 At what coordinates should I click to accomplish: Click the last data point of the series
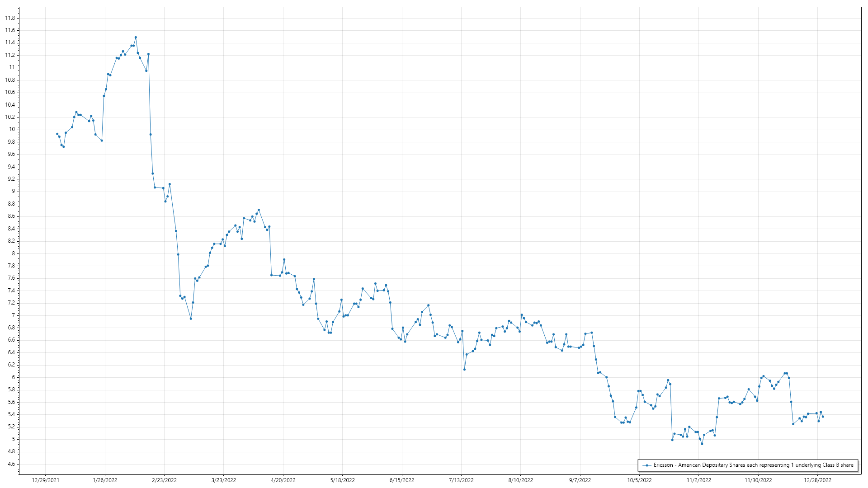tap(823, 417)
